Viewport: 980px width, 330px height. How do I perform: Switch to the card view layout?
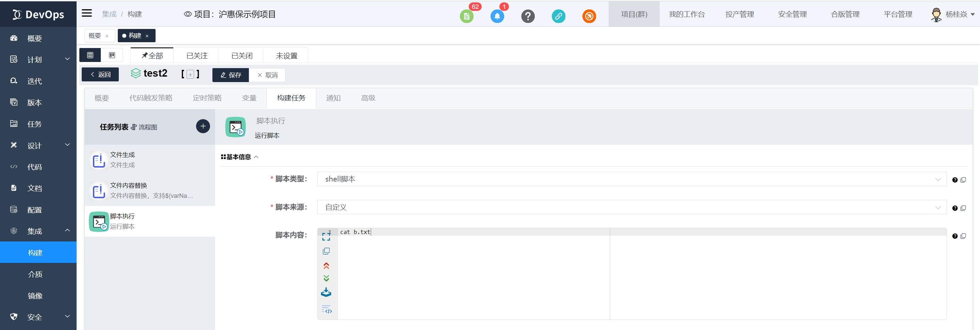(x=112, y=55)
